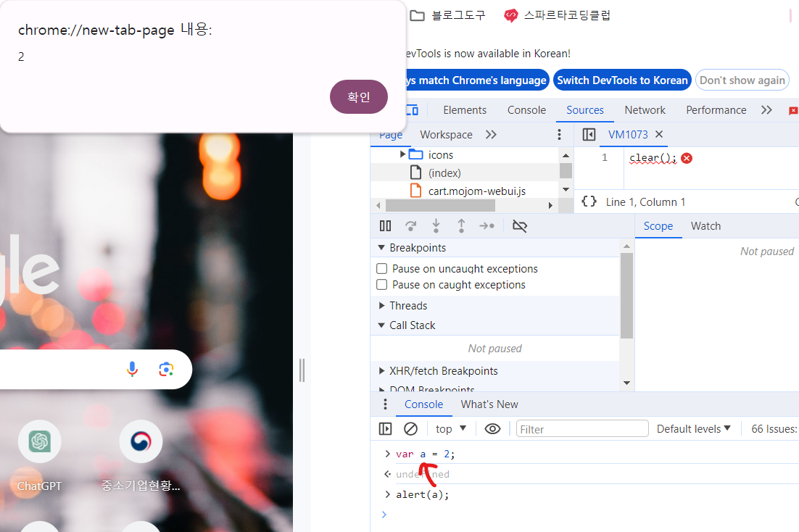Show more navigator tabs beside Workspace
799x532 pixels.
tap(491, 135)
